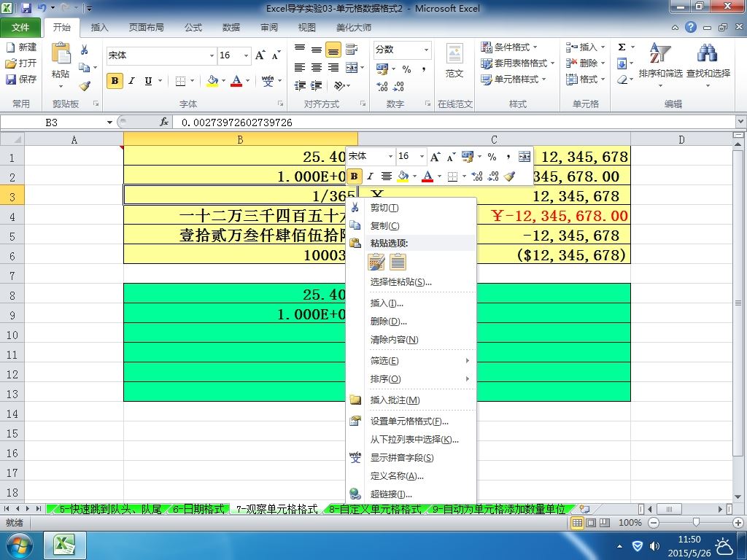Open the 文件 File tab
The image size is (747, 560).
[x=20, y=28]
